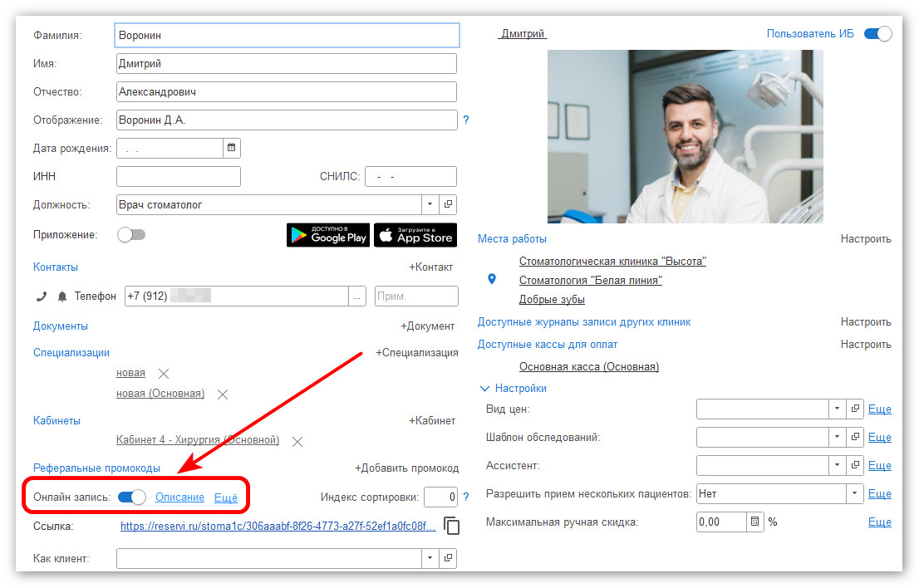Open the birth date calendar picker
919x588 pixels.
point(232,149)
